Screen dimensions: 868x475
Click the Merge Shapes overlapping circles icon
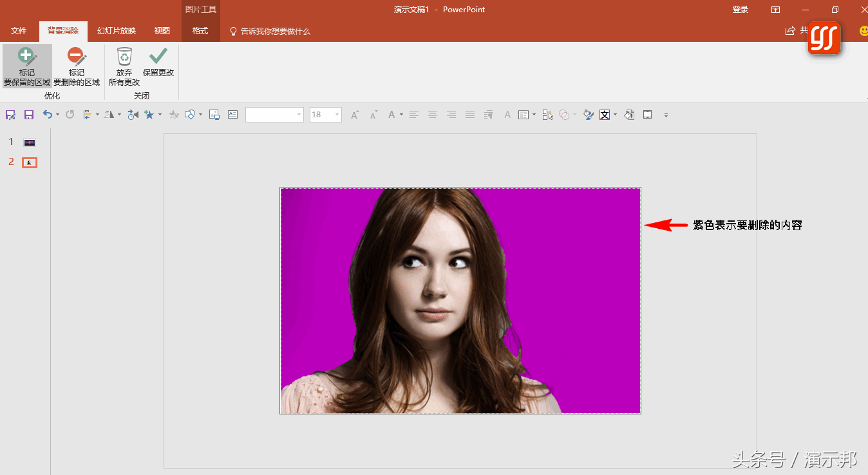[564, 115]
